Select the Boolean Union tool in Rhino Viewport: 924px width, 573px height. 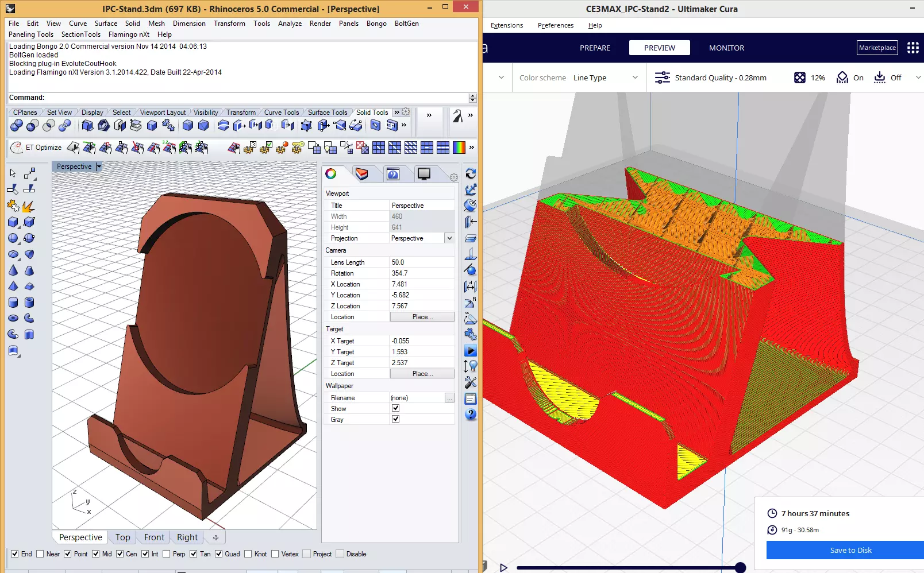click(17, 125)
